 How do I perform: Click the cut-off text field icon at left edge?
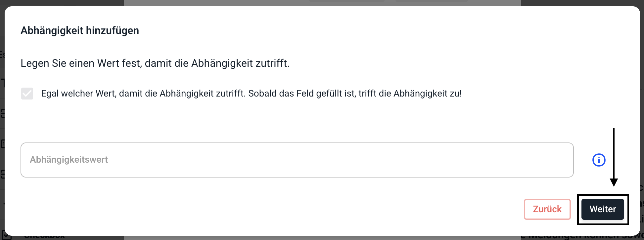coord(2,83)
